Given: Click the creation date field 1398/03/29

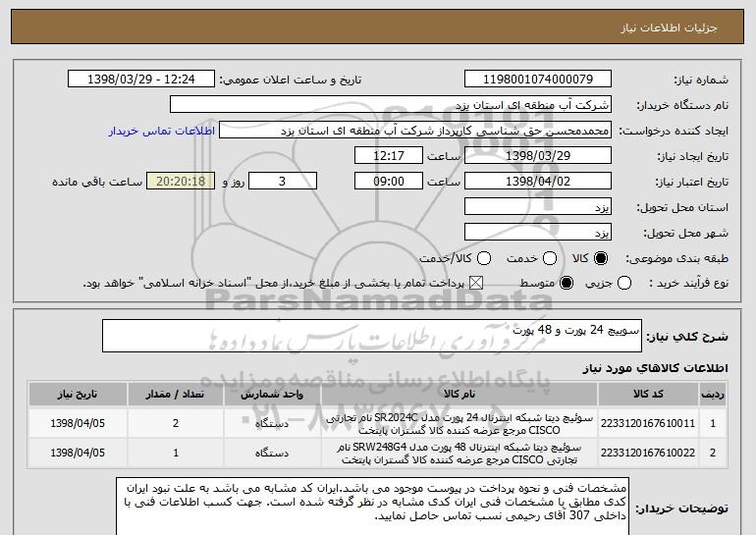Looking at the screenshot, I should (538, 156).
